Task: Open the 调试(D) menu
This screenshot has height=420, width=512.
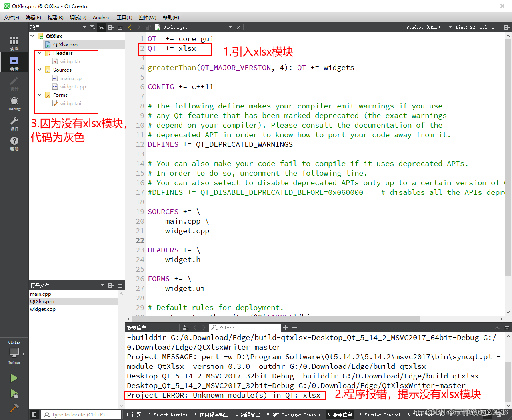Action: click(x=78, y=17)
